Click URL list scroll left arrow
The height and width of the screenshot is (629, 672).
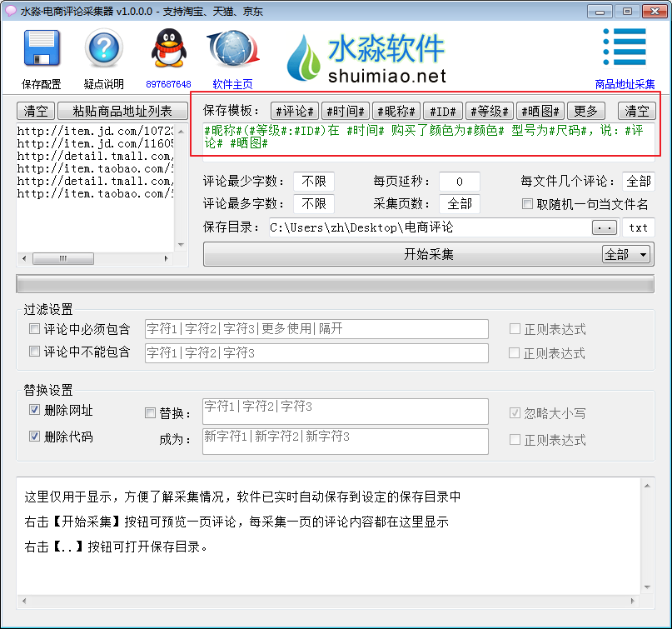[x=24, y=258]
